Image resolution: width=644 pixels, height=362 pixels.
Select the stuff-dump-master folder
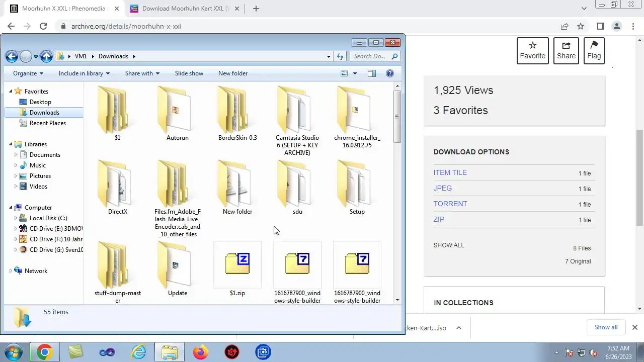point(117,272)
